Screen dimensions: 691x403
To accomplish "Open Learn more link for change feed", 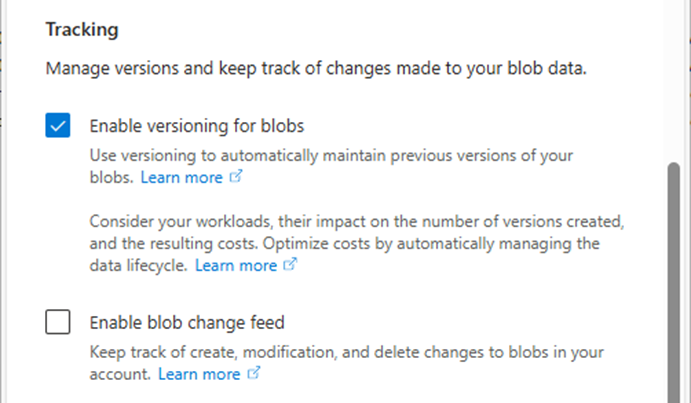I will click(x=199, y=374).
